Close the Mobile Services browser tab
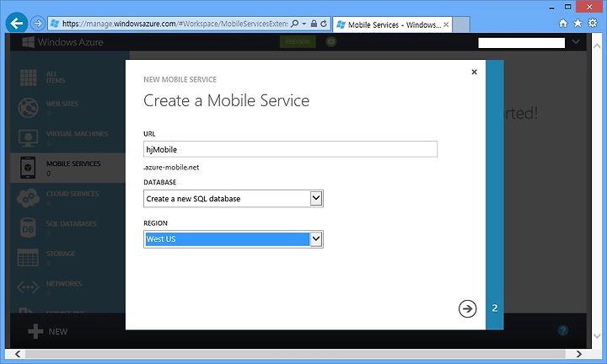Viewport: 607px width, 364px height. click(446, 24)
